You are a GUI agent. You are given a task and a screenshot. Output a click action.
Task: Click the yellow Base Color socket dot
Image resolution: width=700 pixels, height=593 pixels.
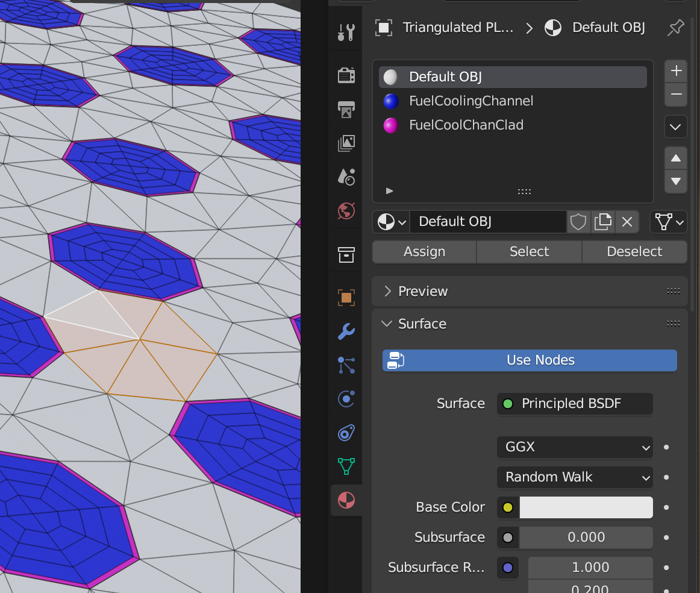point(508,507)
